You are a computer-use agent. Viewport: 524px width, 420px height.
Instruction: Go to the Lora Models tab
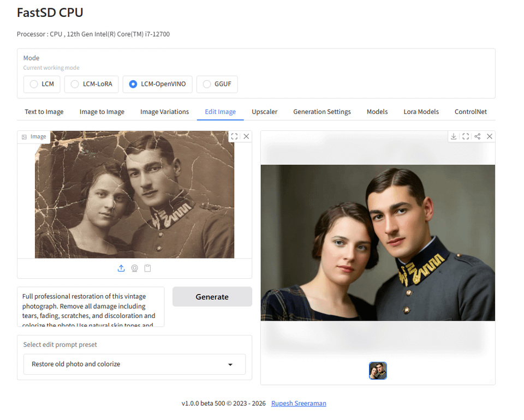421,112
